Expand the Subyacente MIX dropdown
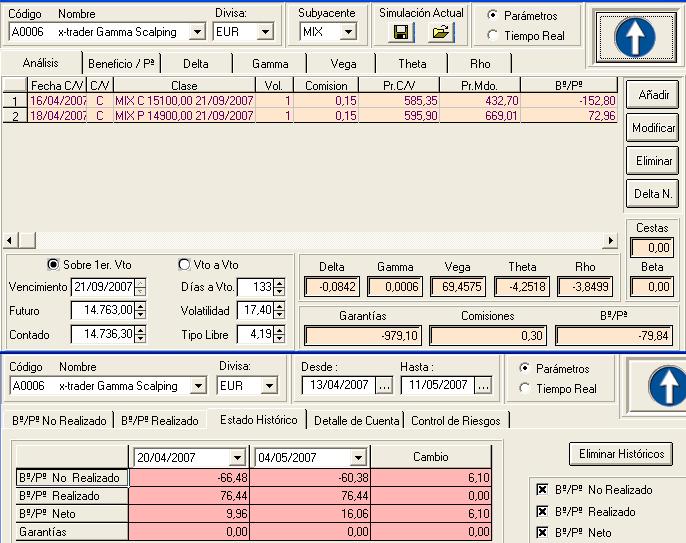Viewport: 686px width, 543px height. (x=347, y=32)
